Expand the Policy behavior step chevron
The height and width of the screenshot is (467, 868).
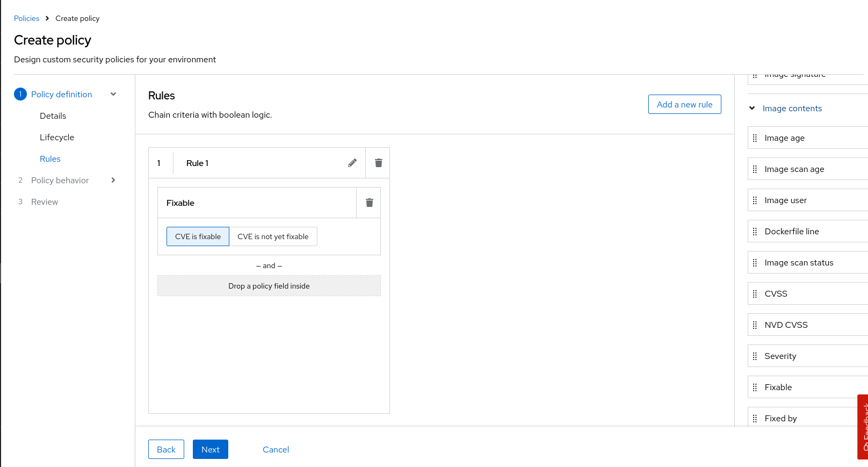point(113,180)
